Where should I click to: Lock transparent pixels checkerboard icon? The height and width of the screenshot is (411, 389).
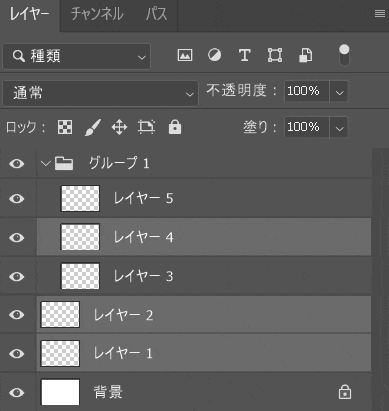coord(65,127)
